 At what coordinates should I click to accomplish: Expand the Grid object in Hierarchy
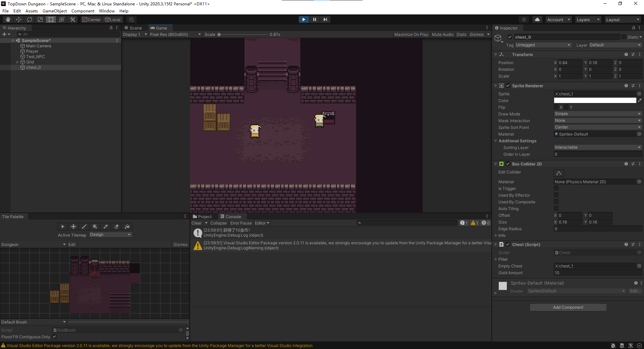[x=18, y=62]
